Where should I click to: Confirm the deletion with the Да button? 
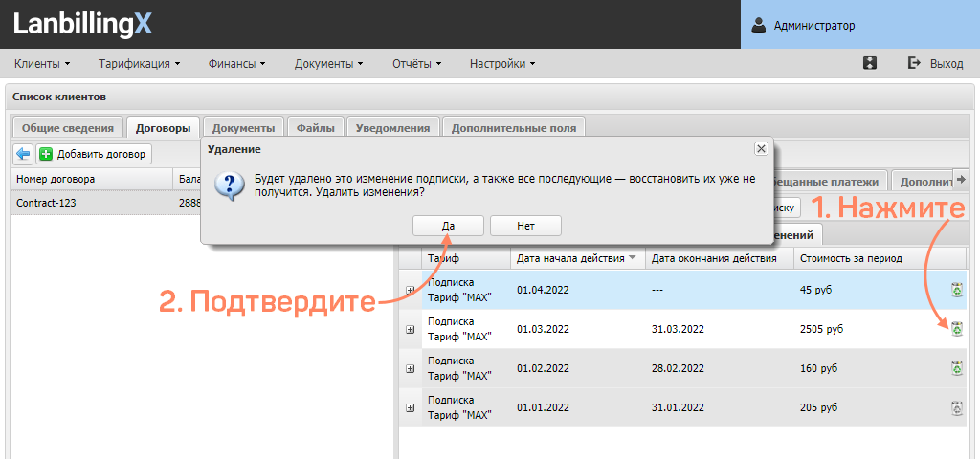pos(448,226)
